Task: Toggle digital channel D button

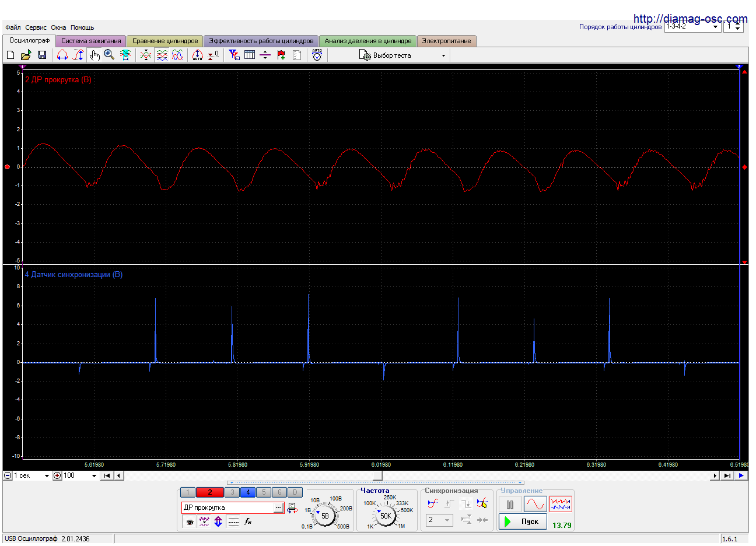Action: click(x=295, y=492)
